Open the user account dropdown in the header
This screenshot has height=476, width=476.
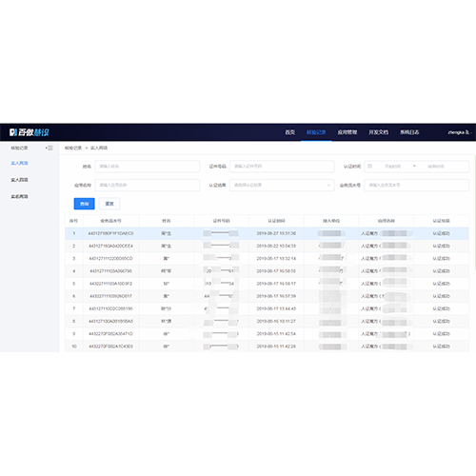(x=460, y=132)
